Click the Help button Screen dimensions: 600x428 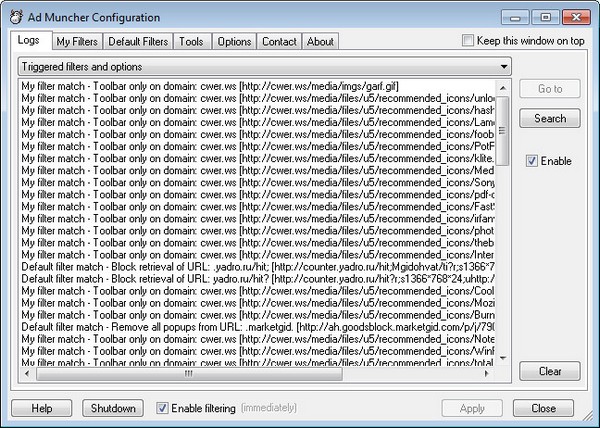tap(42, 408)
